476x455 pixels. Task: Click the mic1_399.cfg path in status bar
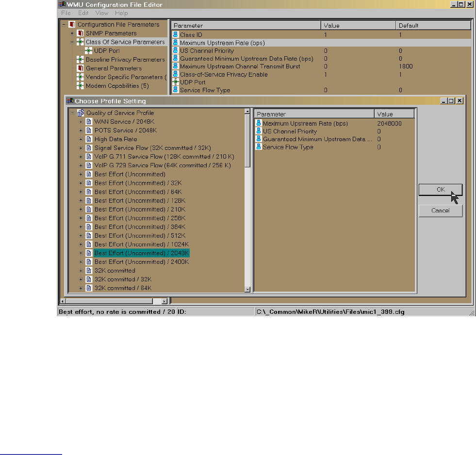[x=330, y=312]
